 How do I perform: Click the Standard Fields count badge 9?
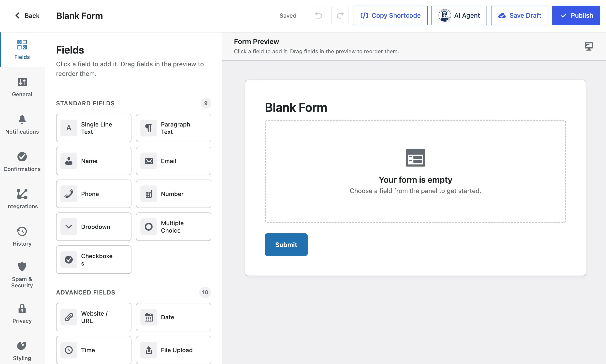[x=206, y=103]
